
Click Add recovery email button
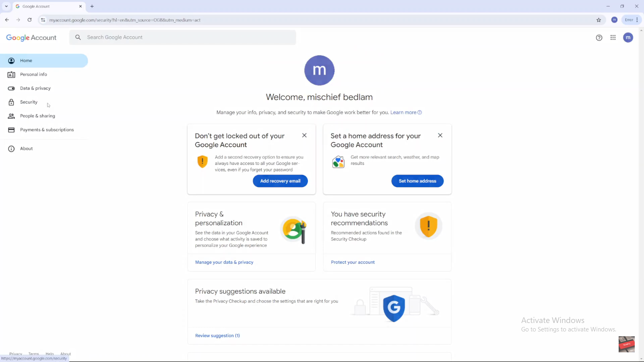point(280,181)
